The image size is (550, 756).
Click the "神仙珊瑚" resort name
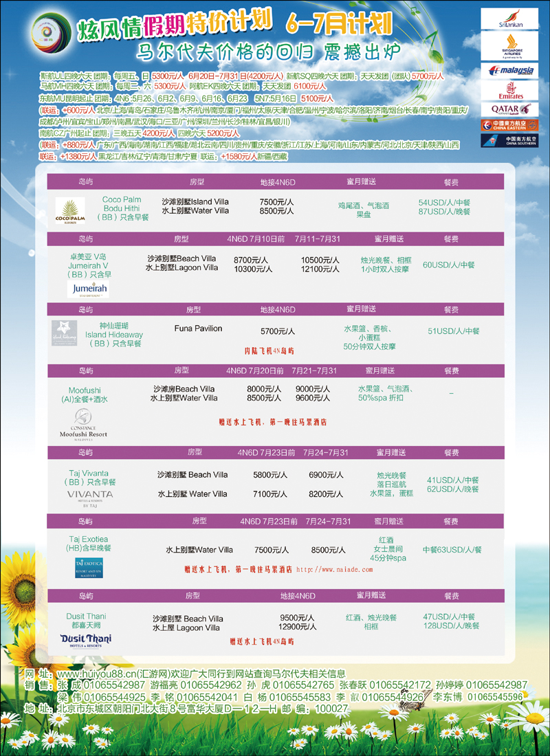(x=114, y=326)
